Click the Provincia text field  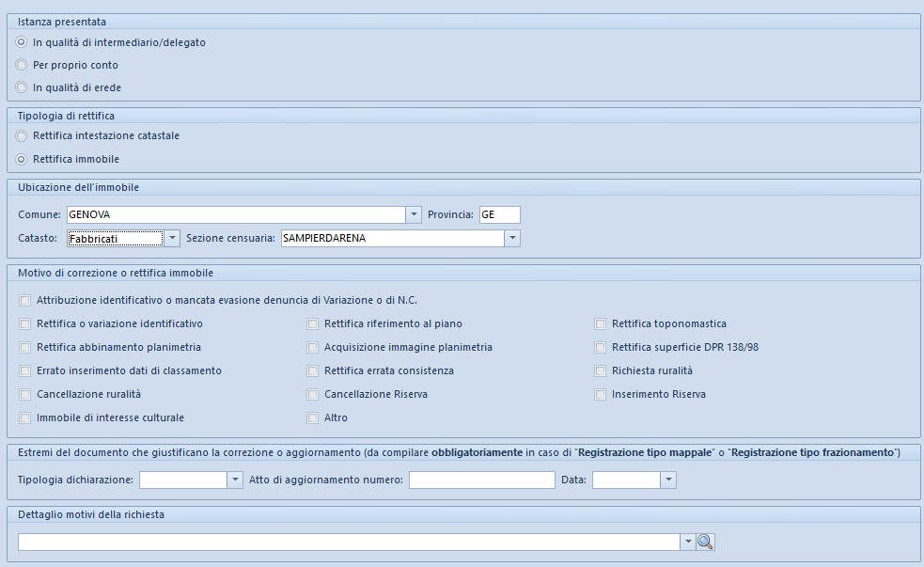coord(499,214)
